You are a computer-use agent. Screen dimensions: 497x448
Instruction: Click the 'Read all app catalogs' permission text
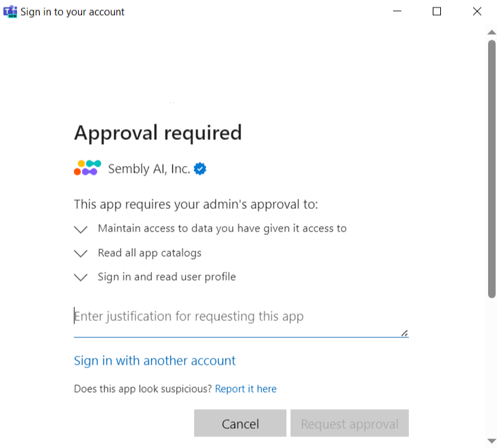(x=149, y=253)
